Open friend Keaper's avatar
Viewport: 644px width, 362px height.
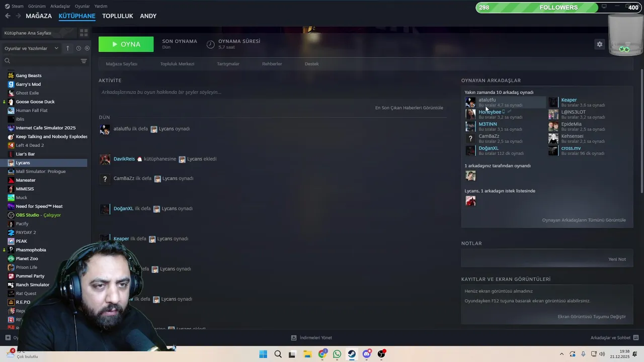[553, 103]
